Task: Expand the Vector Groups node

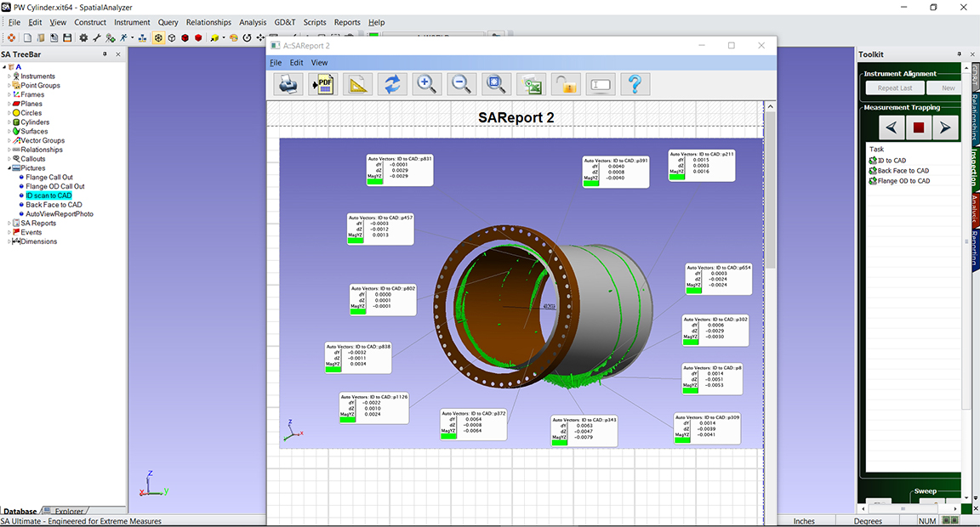Action: pos(9,141)
